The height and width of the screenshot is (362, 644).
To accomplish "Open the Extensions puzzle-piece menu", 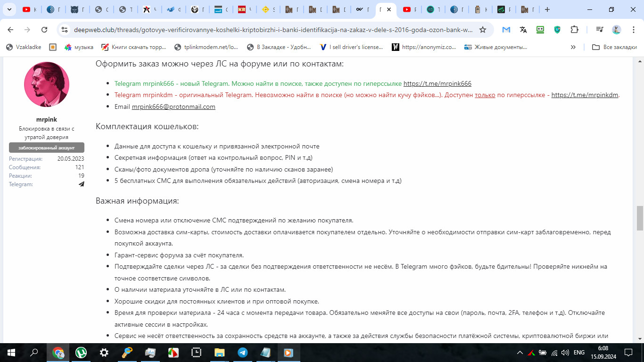I will [x=574, y=29].
